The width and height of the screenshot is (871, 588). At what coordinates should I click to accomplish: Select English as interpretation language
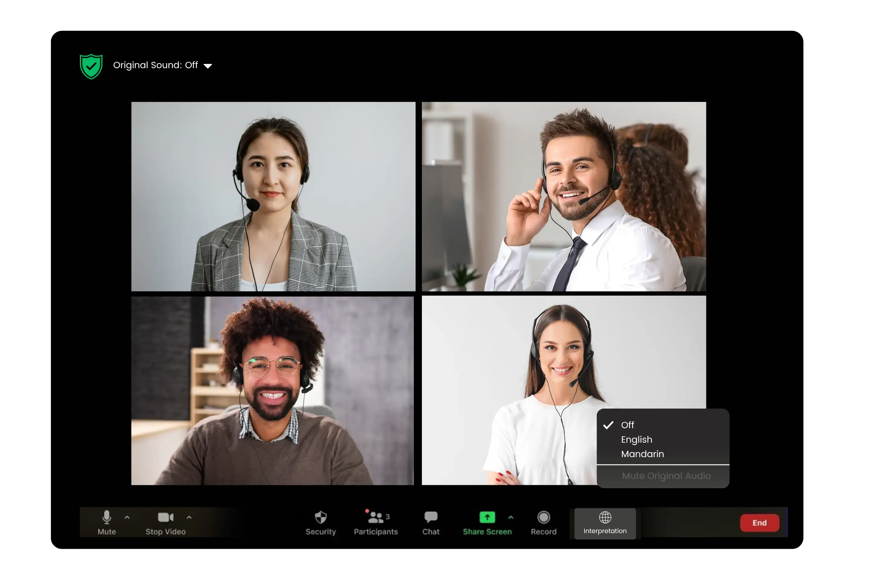point(636,439)
